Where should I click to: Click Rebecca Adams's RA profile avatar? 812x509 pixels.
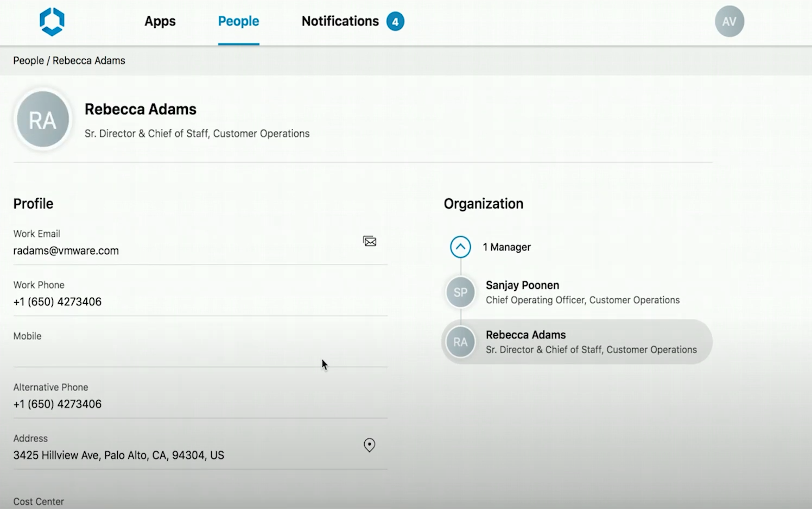(x=42, y=119)
